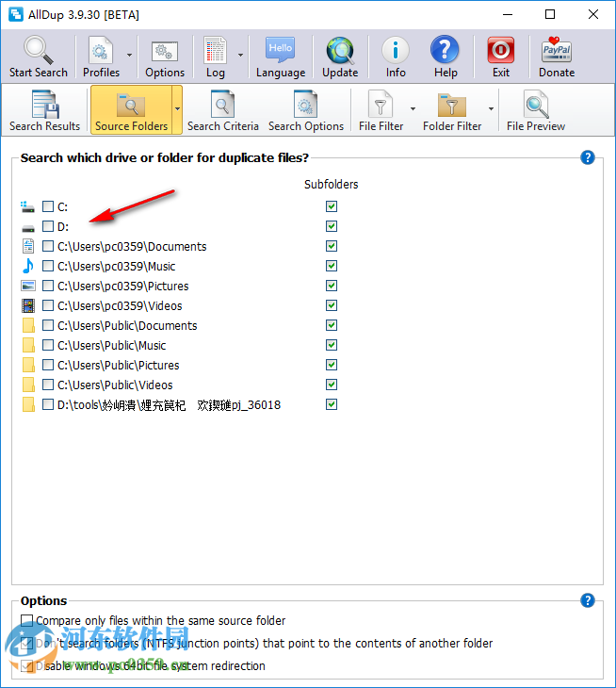Uncheck Subfolders for pc0359\Pictures

(332, 286)
